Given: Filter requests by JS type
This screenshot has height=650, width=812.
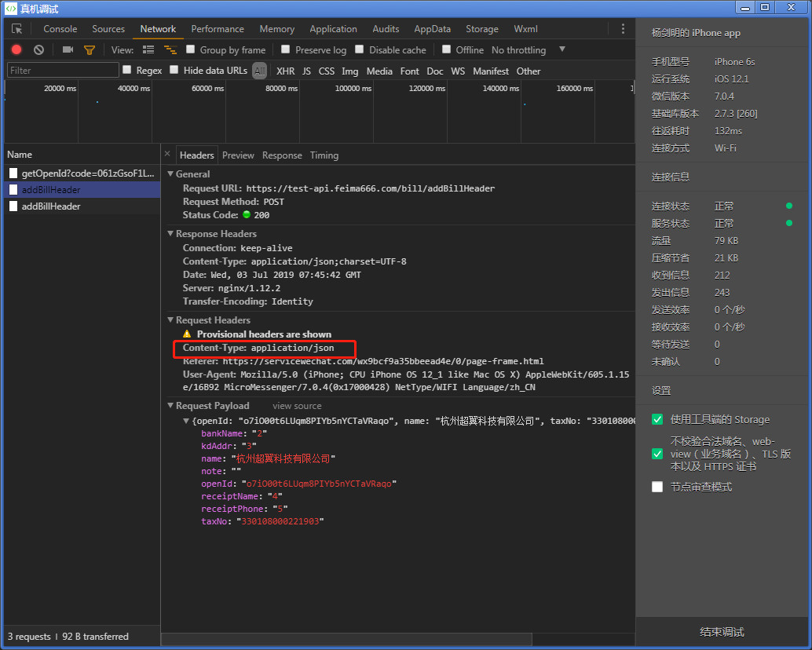Looking at the screenshot, I should click(x=306, y=71).
